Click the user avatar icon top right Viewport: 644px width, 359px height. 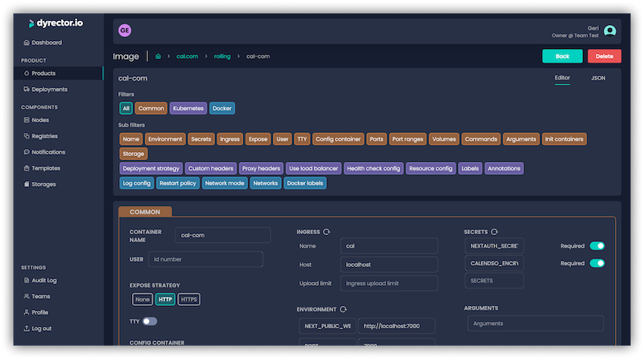609,31
